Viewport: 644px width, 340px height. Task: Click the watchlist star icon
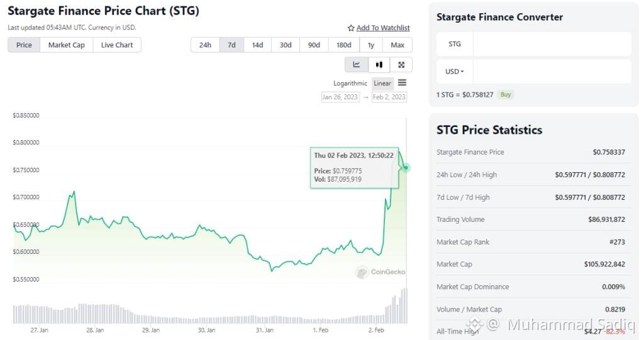click(x=351, y=28)
